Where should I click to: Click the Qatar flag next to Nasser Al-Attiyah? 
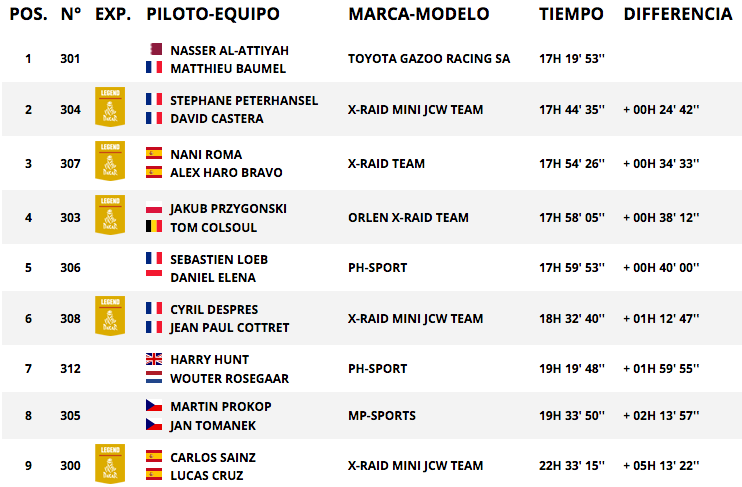154,49
